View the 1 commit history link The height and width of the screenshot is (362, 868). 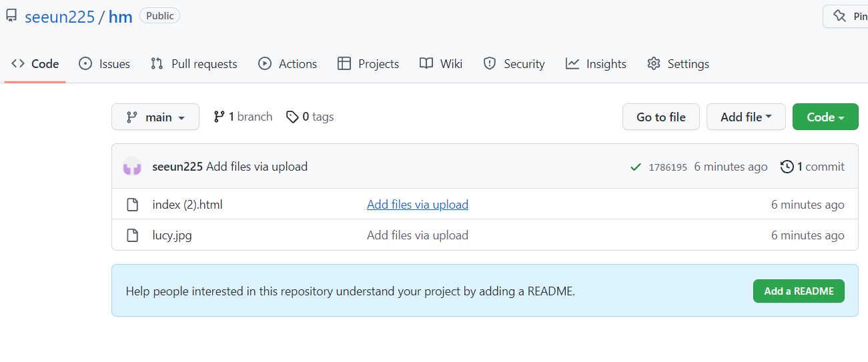813,167
